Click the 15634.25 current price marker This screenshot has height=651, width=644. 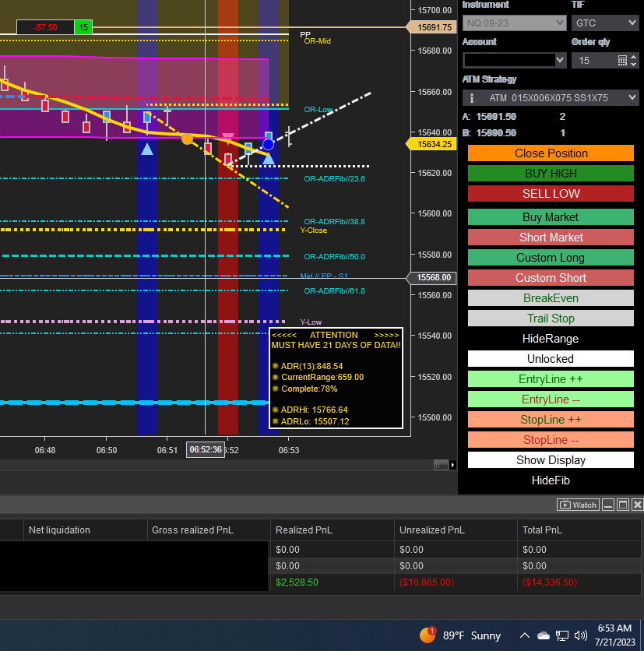pyautogui.click(x=431, y=144)
